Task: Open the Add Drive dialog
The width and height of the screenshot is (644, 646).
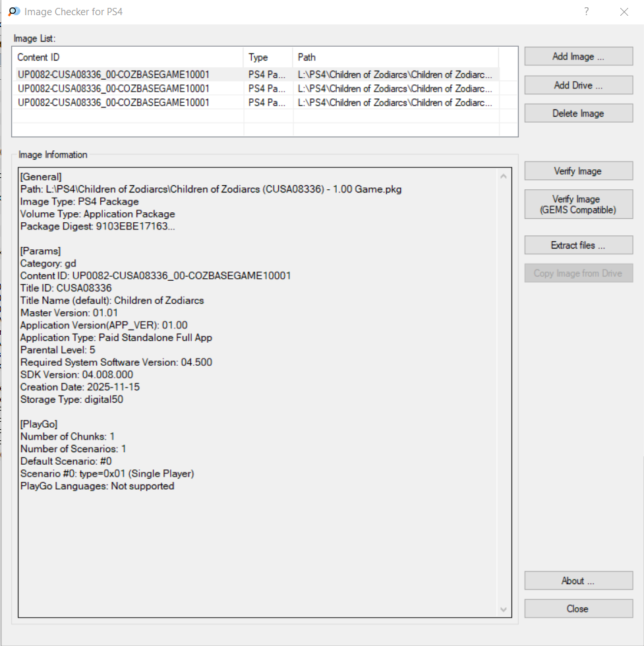Action: [578, 85]
